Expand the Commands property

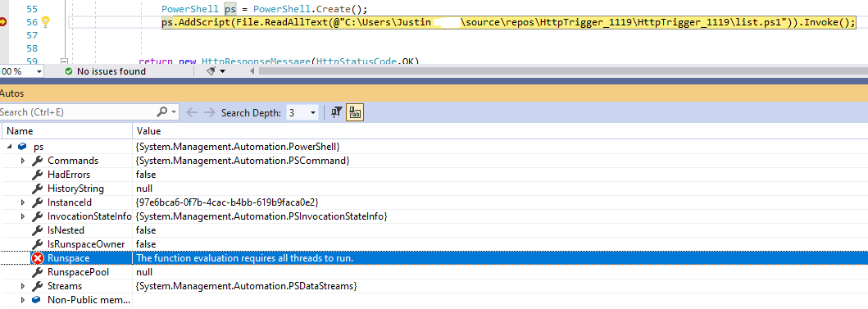23,161
